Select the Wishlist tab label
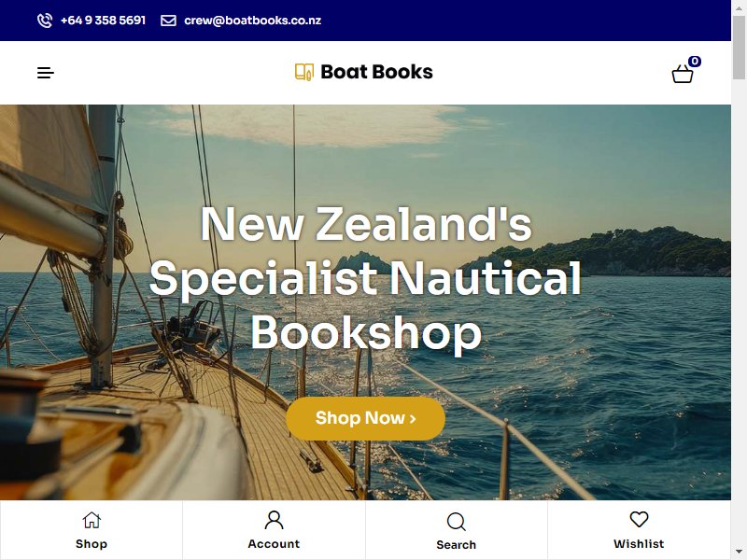Image resolution: width=747 pixels, height=560 pixels. 639,544
